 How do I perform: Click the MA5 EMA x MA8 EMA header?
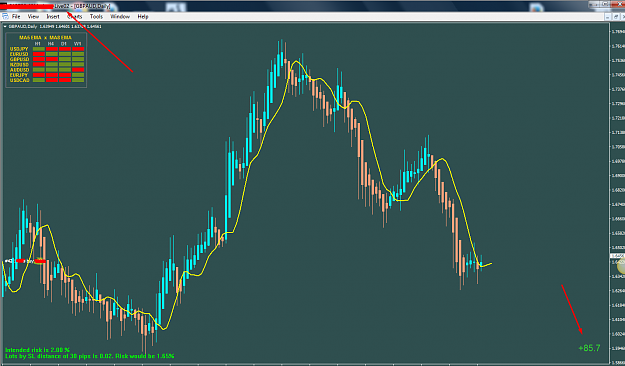(45, 37)
